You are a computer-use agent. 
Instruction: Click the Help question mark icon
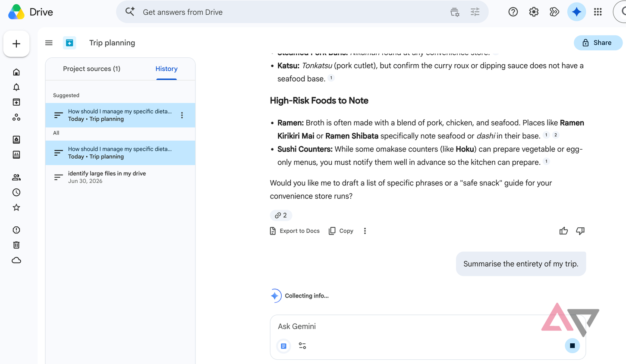point(513,12)
